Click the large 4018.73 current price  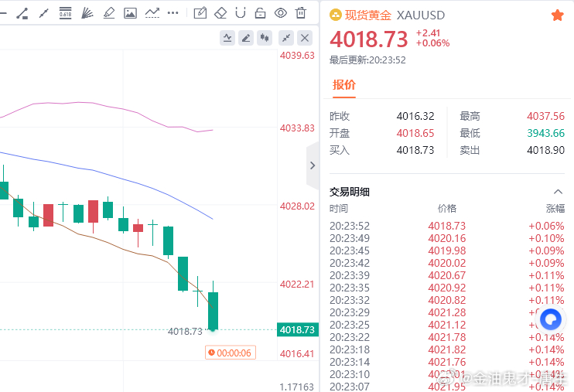tap(369, 39)
